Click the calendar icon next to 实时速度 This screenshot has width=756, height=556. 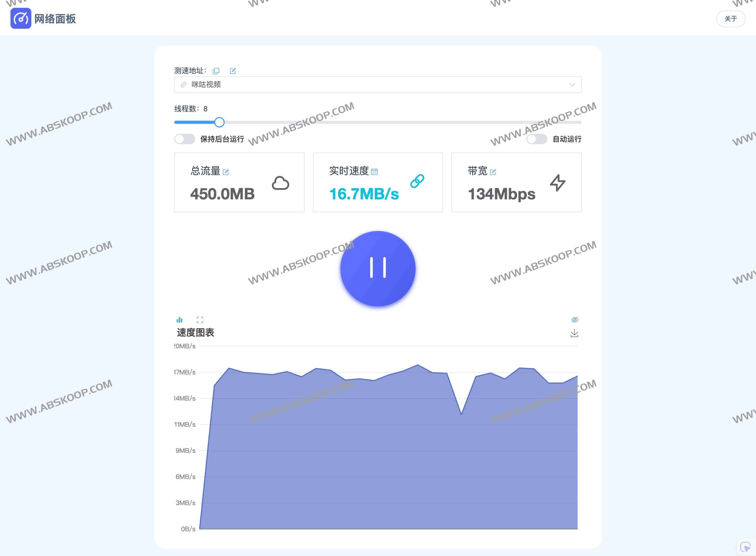click(374, 172)
